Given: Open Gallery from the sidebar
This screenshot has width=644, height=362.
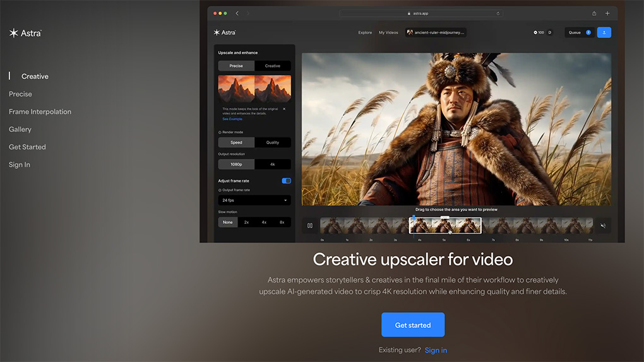Looking at the screenshot, I should click(x=20, y=129).
